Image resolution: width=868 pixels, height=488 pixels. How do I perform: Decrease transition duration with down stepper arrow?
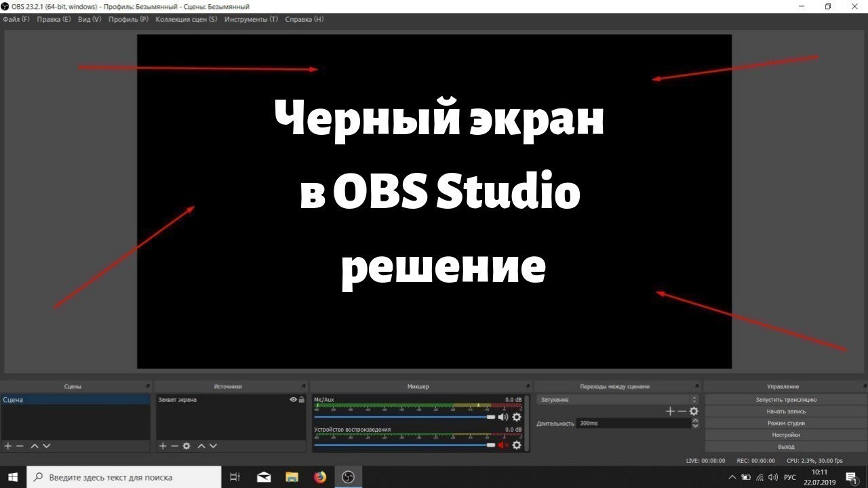pyautogui.click(x=695, y=426)
